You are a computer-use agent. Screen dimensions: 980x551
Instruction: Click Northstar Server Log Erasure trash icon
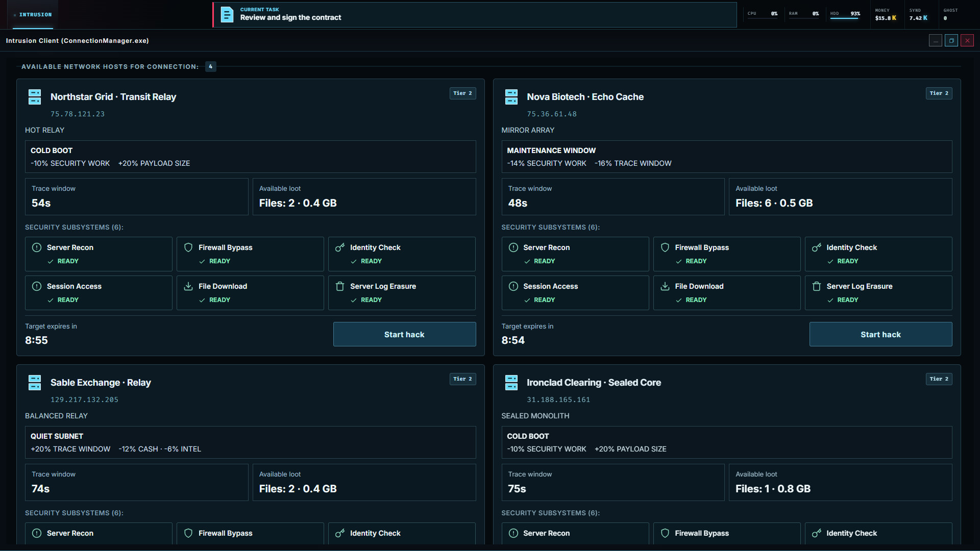coord(340,286)
